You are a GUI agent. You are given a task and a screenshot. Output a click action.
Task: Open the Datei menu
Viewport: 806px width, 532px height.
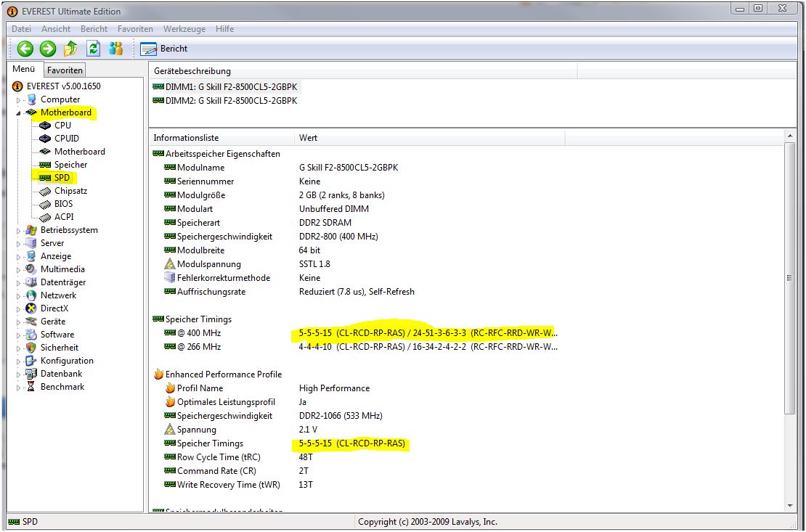click(x=21, y=29)
